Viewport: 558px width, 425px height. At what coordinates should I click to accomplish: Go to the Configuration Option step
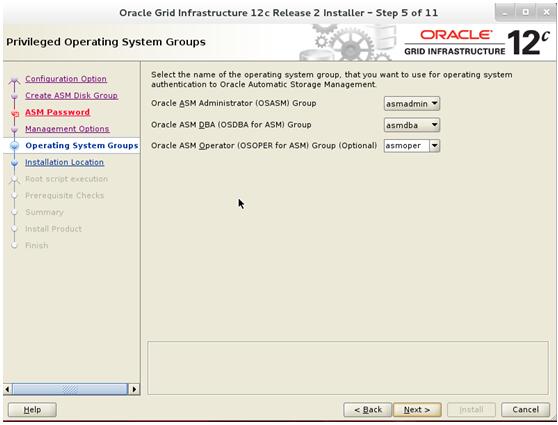pos(66,79)
